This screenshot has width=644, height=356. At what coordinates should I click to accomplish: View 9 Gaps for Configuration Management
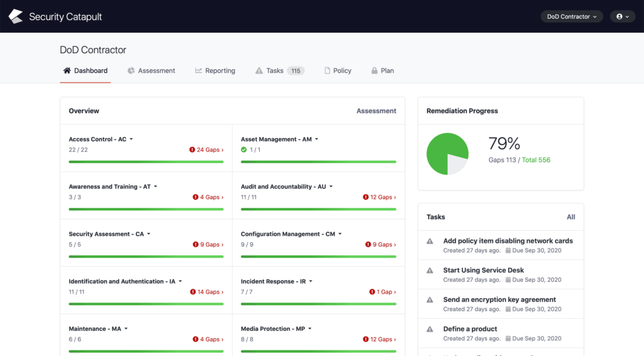click(x=380, y=245)
